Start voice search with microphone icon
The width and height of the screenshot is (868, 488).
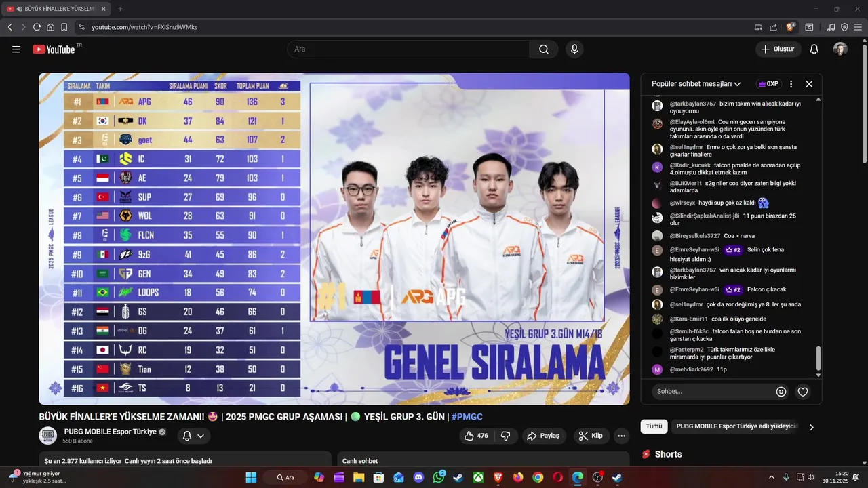(574, 49)
